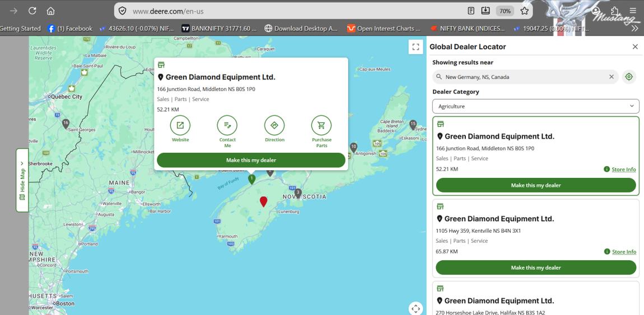Click the 1105 Hwy 359 Kentville address

point(478,231)
